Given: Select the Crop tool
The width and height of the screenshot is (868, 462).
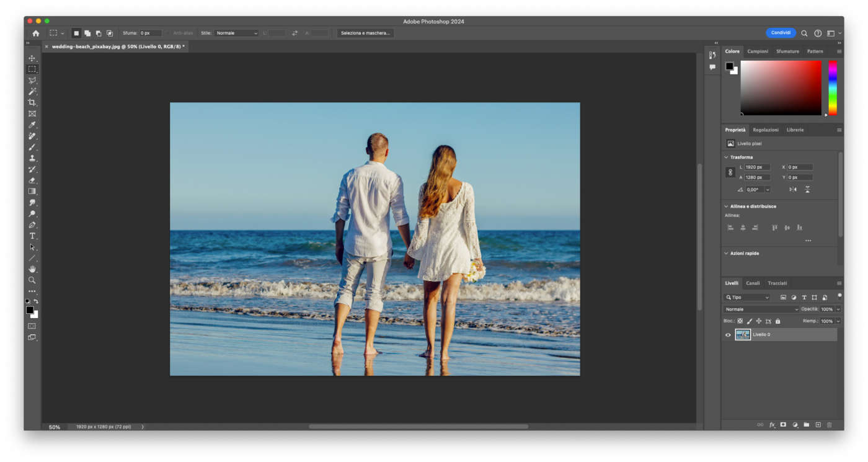Looking at the screenshot, I should 32,103.
